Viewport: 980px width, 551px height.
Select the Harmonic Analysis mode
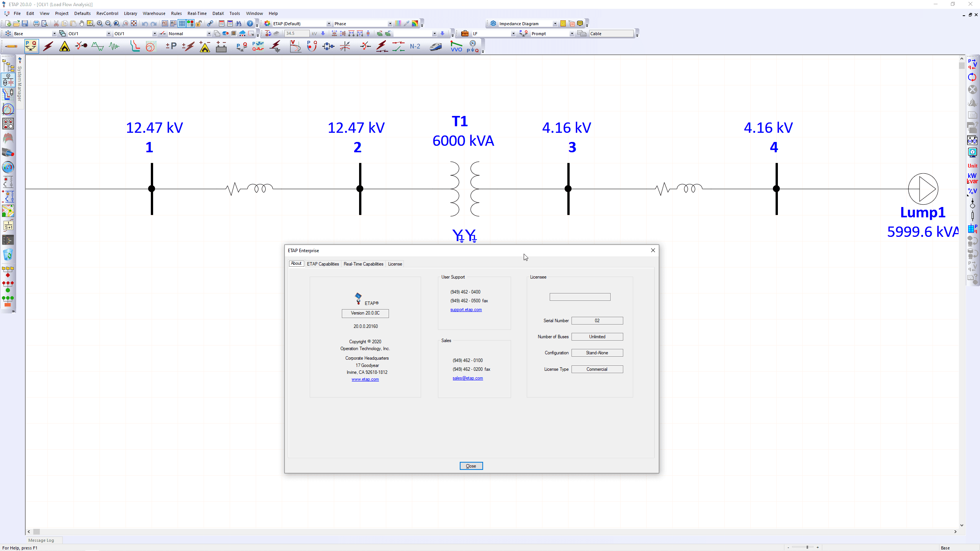coord(98,46)
